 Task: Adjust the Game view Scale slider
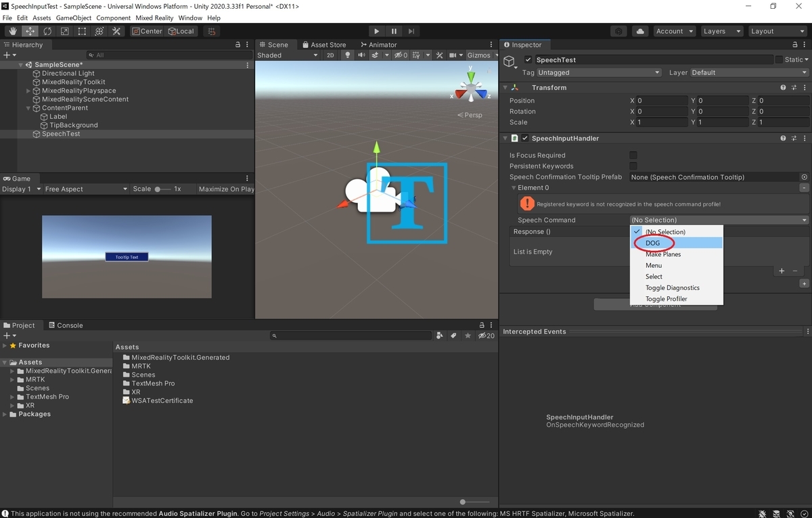[162, 189]
